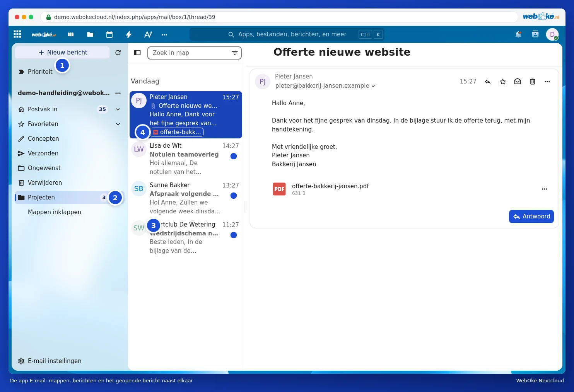Image resolution: width=574 pixels, height=392 pixels.
Task: Toggle the favorite star on the message
Action: (x=503, y=82)
